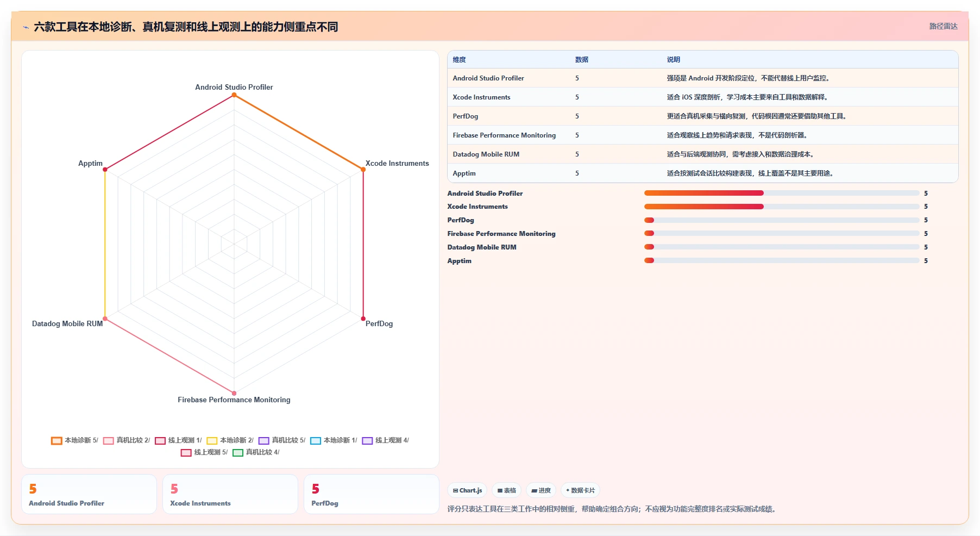Click the PerfDog progress bar

782,220
